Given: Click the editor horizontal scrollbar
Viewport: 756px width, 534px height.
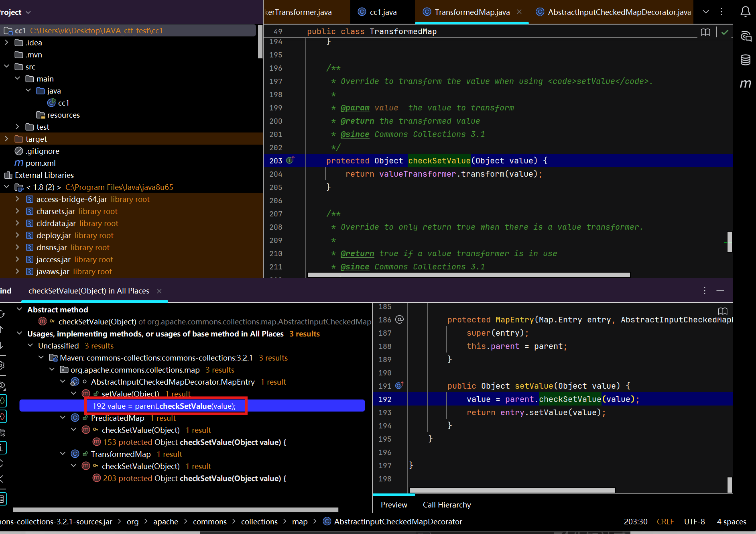Looking at the screenshot, I should [468, 275].
